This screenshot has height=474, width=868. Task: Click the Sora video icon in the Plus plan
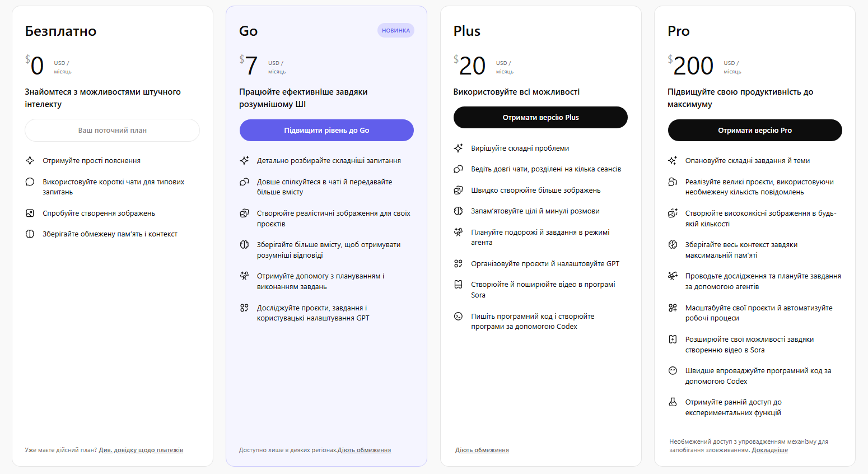click(458, 285)
